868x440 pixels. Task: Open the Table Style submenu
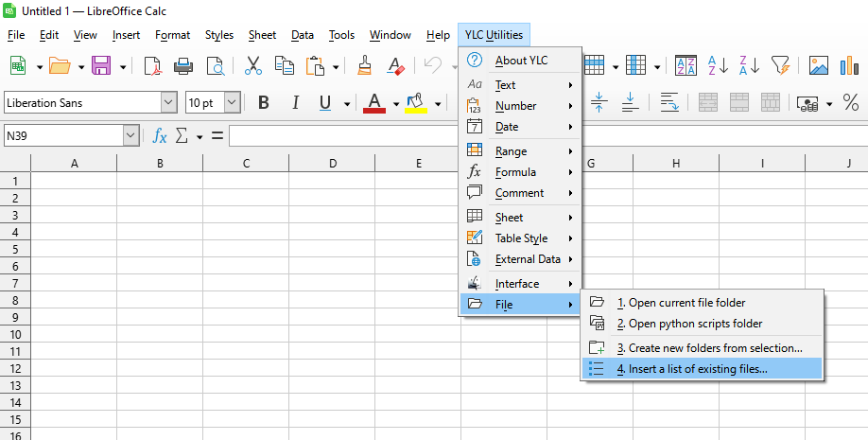[521, 238]
